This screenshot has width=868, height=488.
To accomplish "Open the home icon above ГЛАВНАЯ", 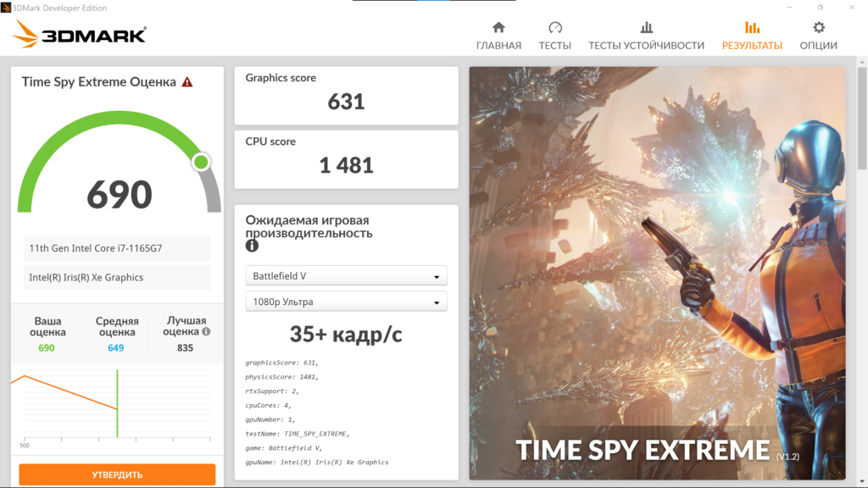I will tap(498, 27).
